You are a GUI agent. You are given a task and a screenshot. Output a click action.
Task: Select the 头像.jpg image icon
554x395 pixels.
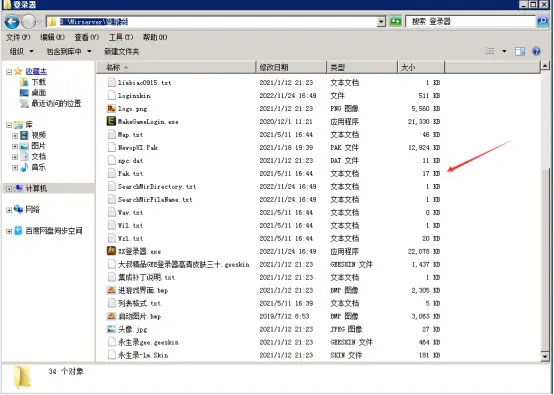pyautogui.click(x=111, y=329)
